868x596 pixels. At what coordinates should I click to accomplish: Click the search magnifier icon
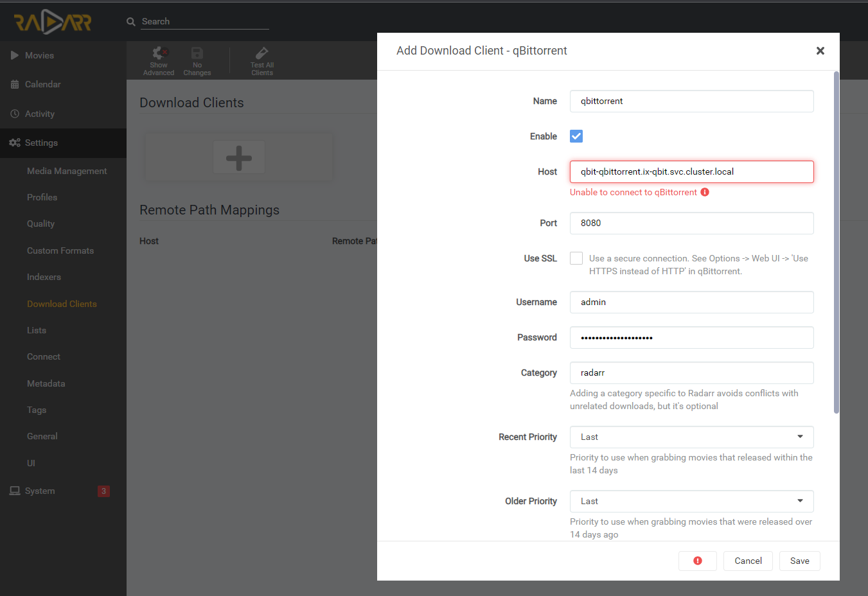[x=131, y=22]
